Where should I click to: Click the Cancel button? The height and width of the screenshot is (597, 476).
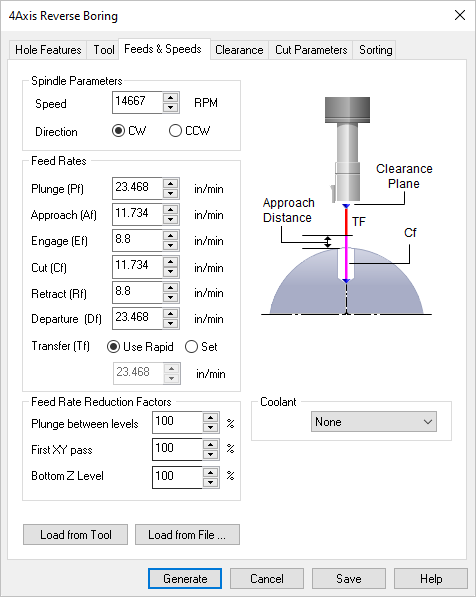(267, 579)
